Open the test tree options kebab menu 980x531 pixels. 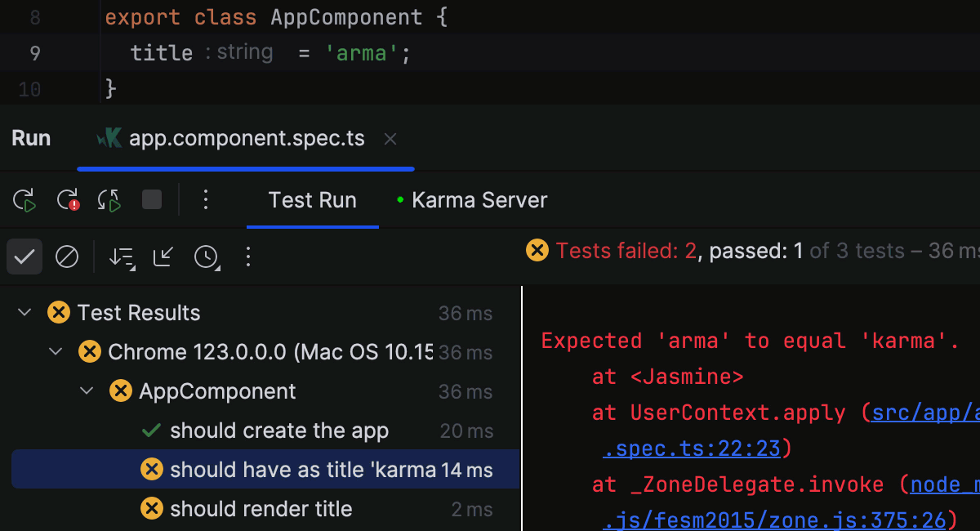pyautogui.click(x=248, y=257)
